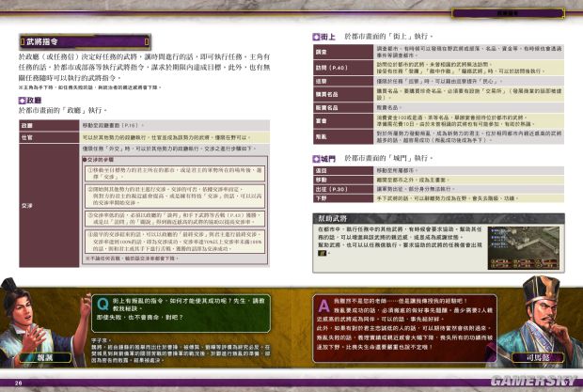The width and height of the screenshot is (583, 392).
Task: Select the 政廳 row label in the first table
Action: point(49,126)
